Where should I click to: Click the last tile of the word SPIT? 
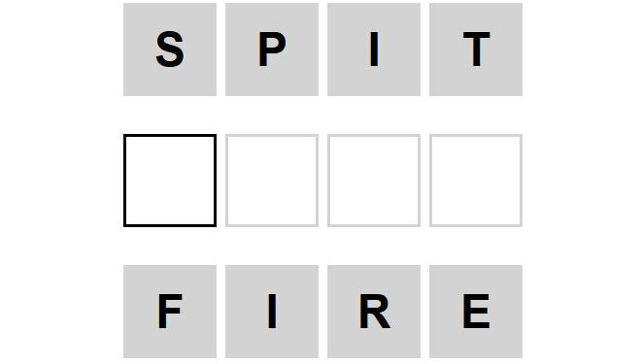pos(476,50)
